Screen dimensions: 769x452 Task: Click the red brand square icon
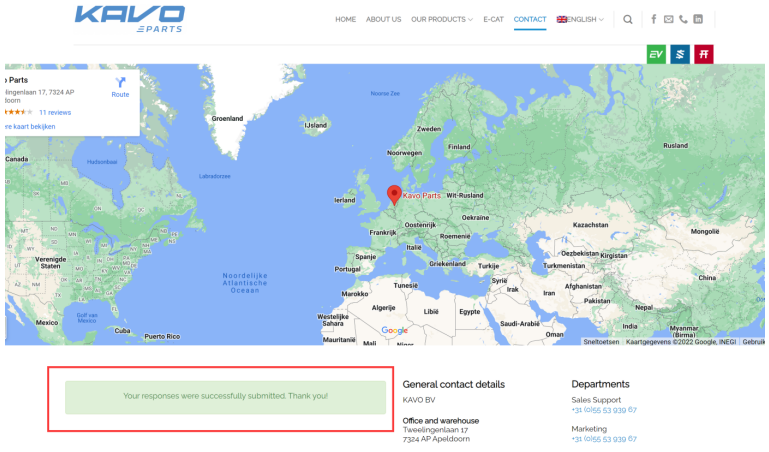(x=704, y=54)
